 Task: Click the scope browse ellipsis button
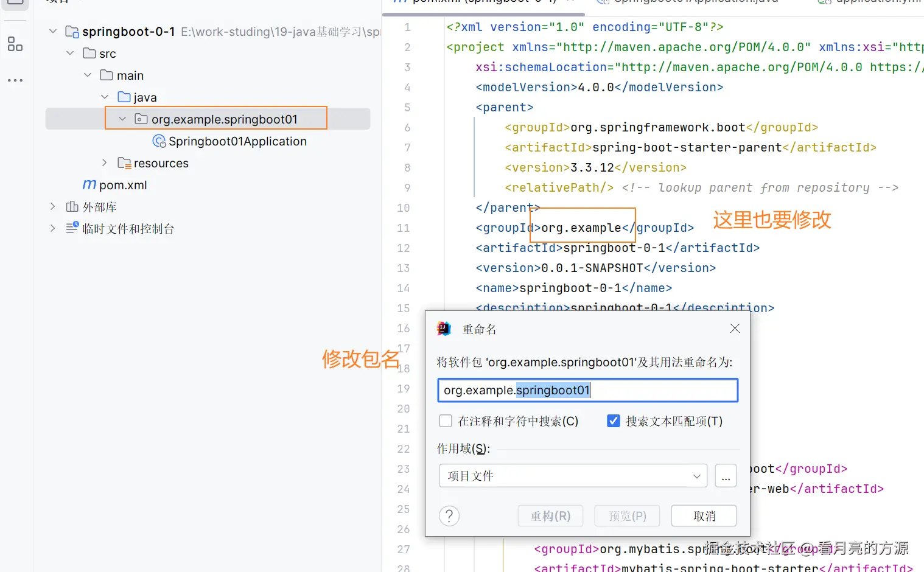click(726, 476)
